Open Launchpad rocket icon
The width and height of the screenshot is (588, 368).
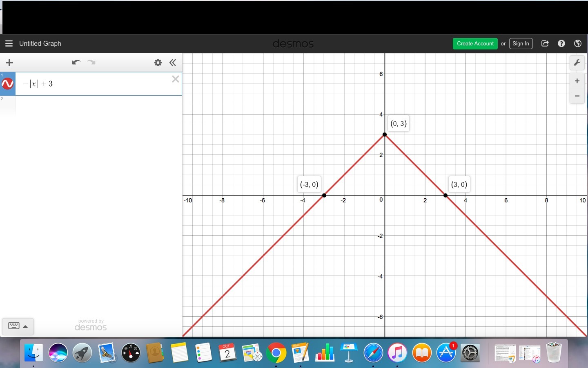pos(82,352)
